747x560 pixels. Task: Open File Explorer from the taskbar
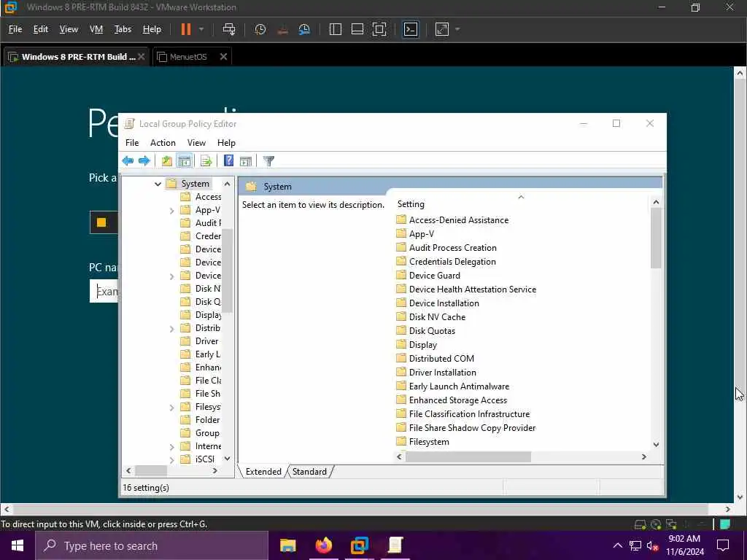point(287,545)
